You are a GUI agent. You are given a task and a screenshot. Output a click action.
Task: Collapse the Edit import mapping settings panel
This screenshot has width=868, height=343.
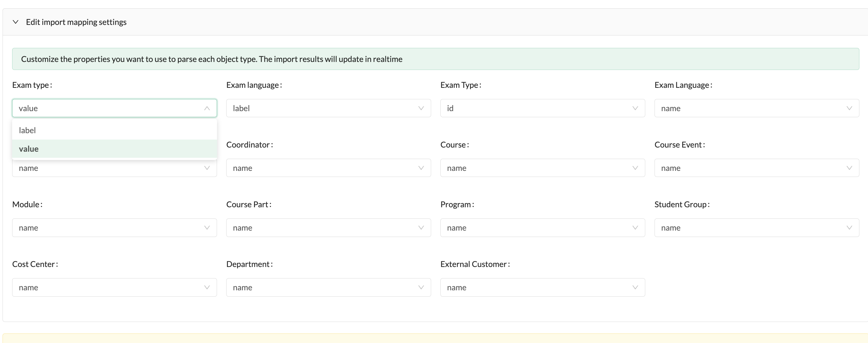[x=16, y=22]
